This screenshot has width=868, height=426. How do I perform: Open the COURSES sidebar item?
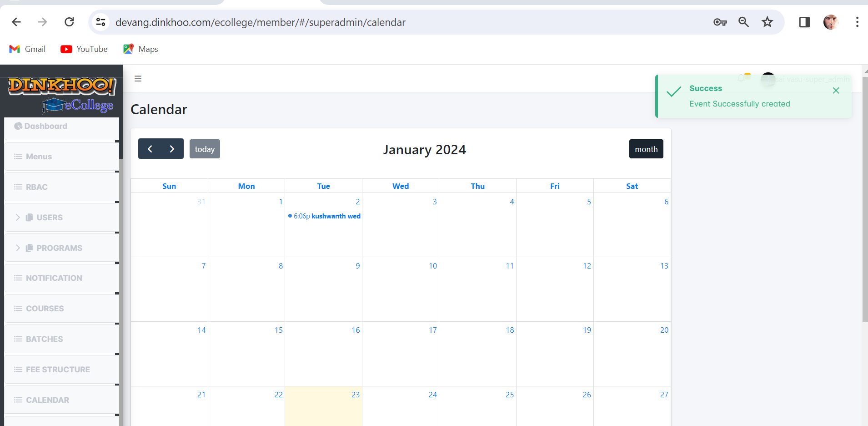coord(62,309)
